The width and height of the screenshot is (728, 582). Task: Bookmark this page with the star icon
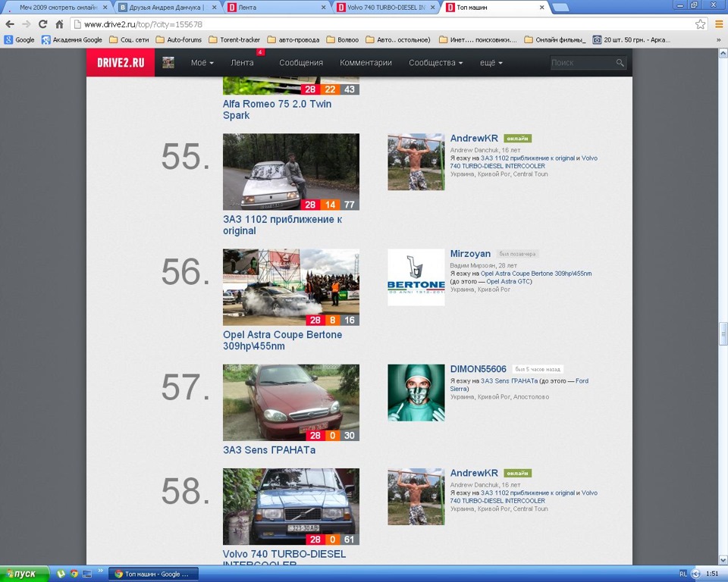701,24
